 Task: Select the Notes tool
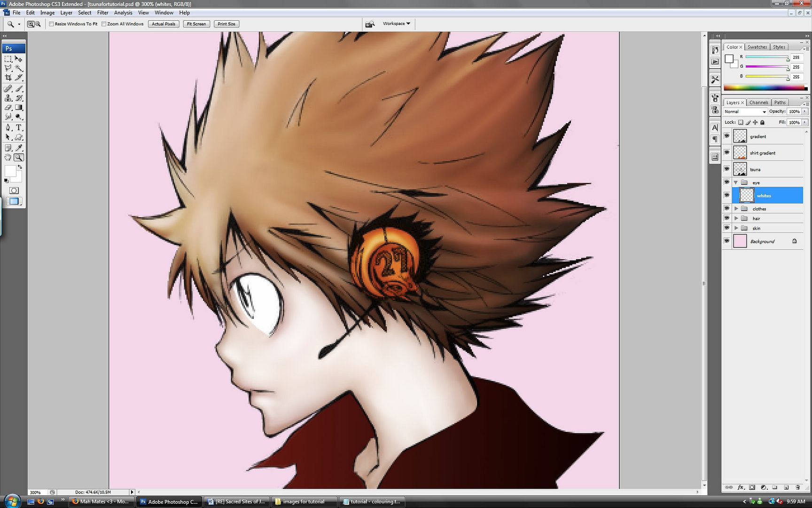(8, 148)
